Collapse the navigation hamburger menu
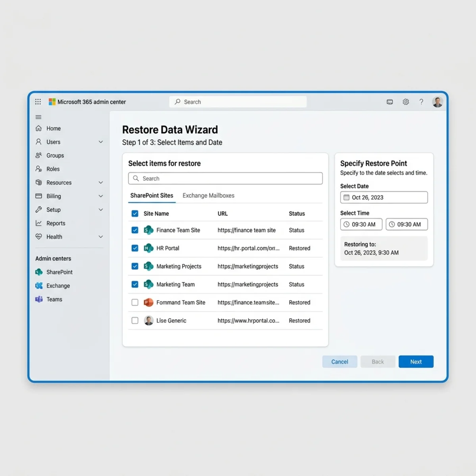The width and height of the screenshot is (476, 476). 38,117
